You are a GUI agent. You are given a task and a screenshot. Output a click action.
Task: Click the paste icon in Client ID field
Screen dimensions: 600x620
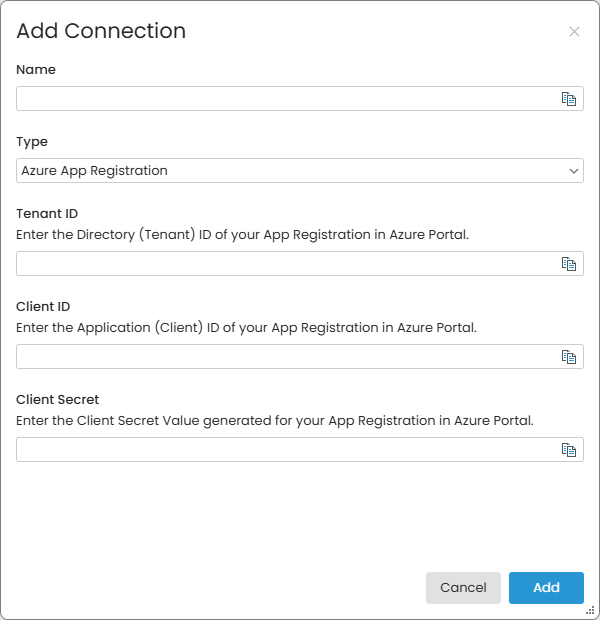click(568, 357)
